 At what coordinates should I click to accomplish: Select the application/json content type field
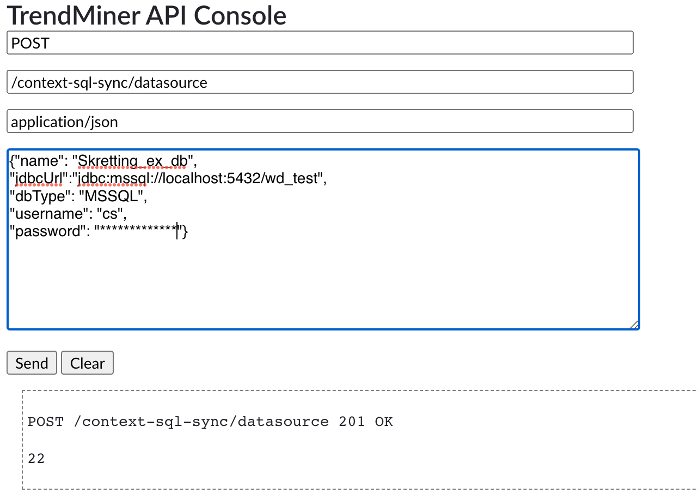(x=320, y=121)
